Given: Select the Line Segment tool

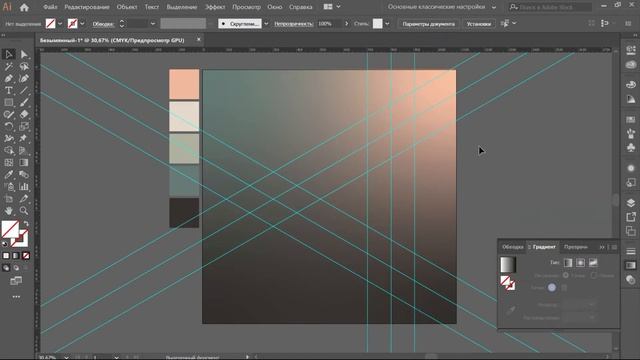Looking at the screenshot, I should point(24,90).
